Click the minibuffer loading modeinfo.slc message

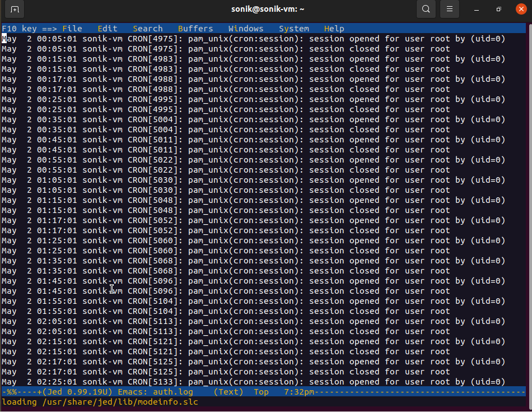[x=100, y=402]
